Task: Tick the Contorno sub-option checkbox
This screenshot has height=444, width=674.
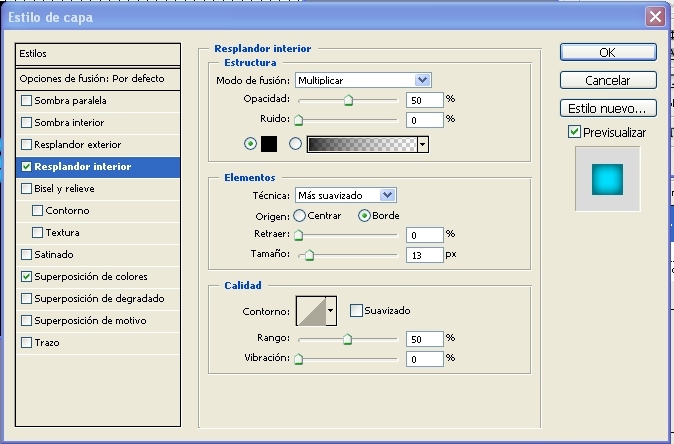Action: 37,211
